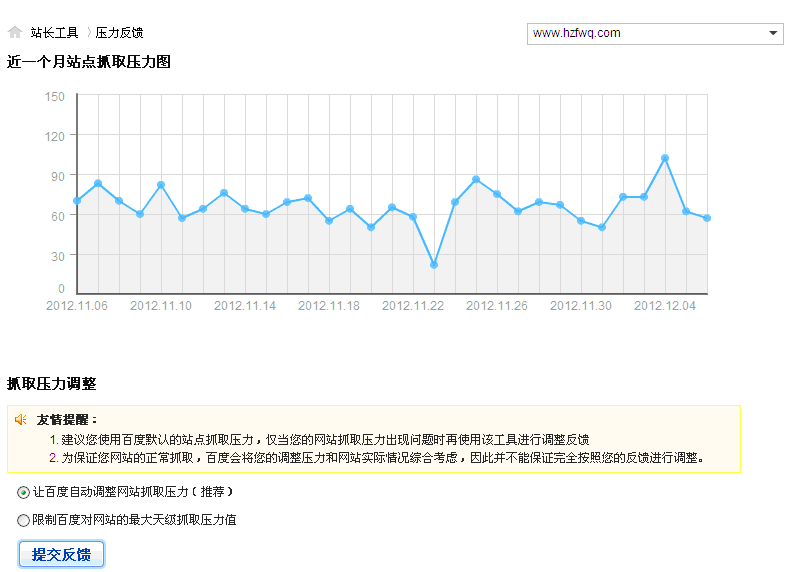The height and width of the screenshot is (572, 790).
Task: Click the dropdown arrow of site selector
Action: 773,33
